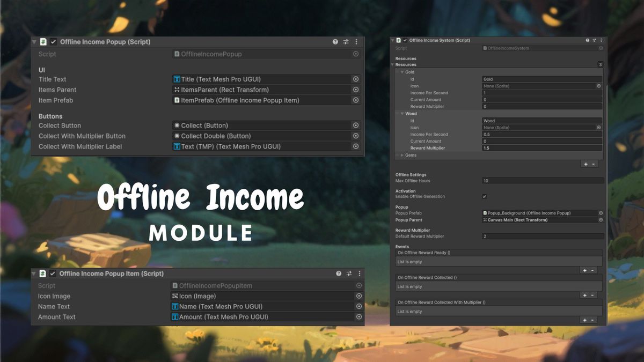Viewport: 644px width, 362px height.
Task: Open object picker for Popup Parent field
Action: coord(600,219)
